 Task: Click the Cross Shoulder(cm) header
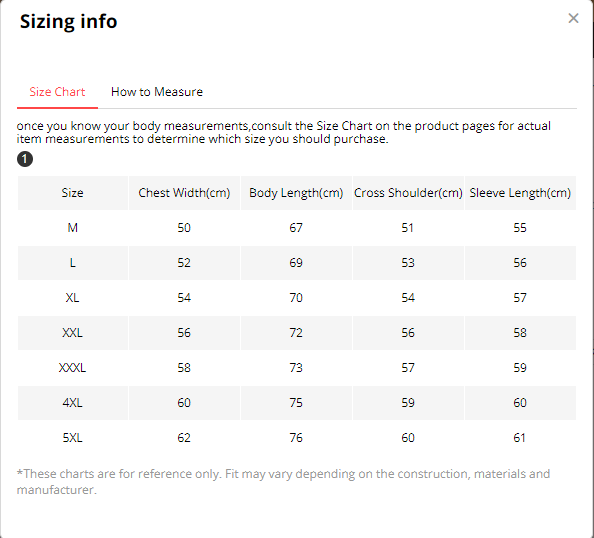click(x=408, y=193)
